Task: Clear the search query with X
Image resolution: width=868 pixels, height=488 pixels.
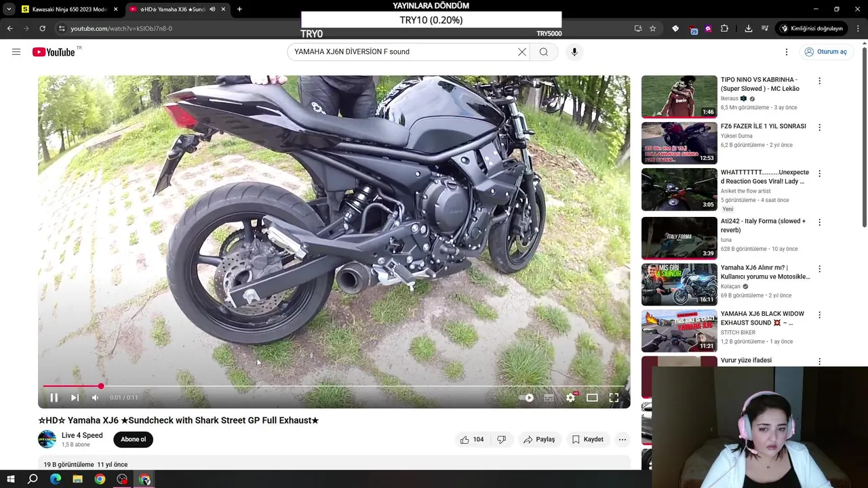Action: point(522,52)
